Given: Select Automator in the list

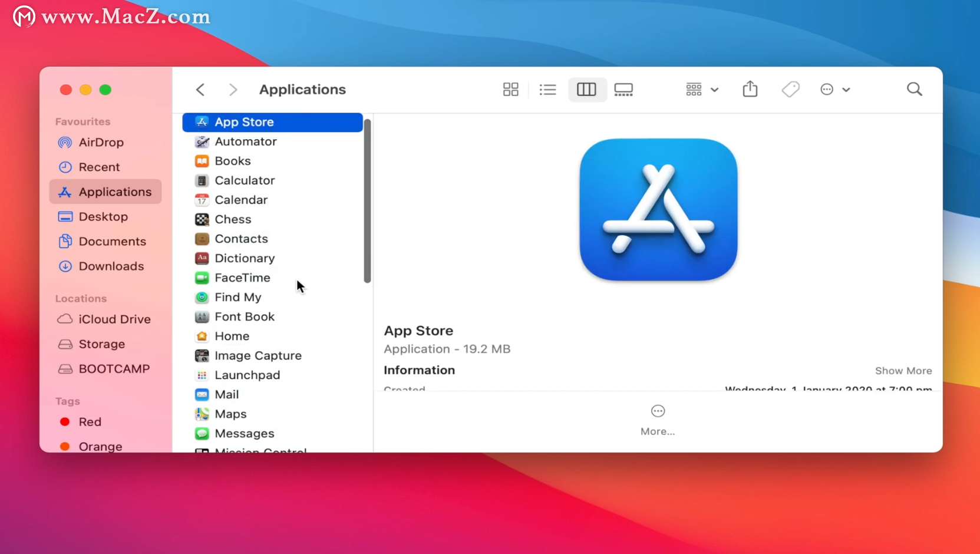Looking at the screenshot, I should 272,141.
